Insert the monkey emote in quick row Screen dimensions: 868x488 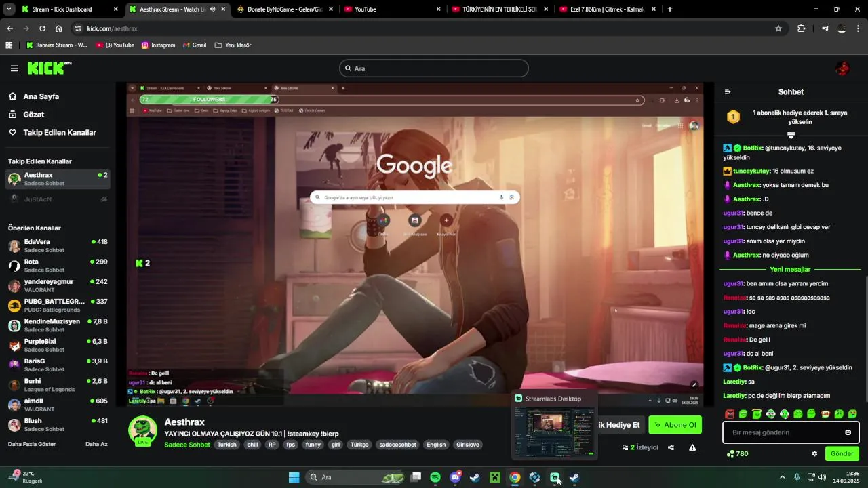click(825, 414)
